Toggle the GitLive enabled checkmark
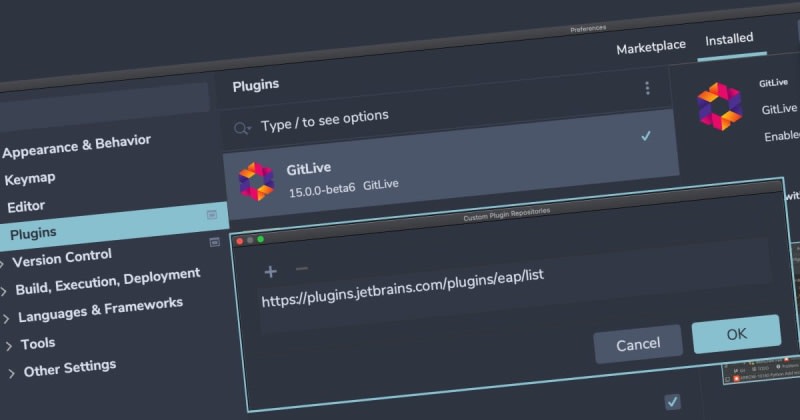This screenshot has height=420, width=800. [646, 136]
